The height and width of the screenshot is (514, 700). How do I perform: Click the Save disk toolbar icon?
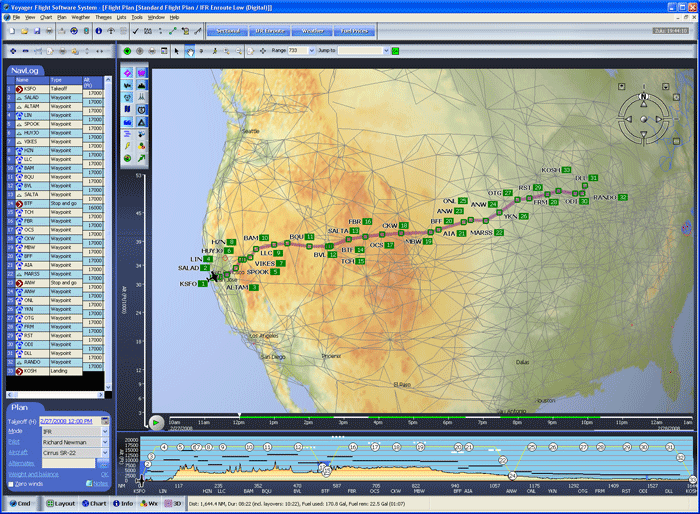37,31
